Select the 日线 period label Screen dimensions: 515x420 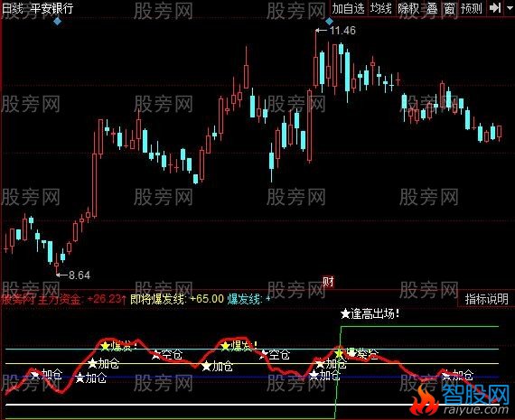(12, 8)
